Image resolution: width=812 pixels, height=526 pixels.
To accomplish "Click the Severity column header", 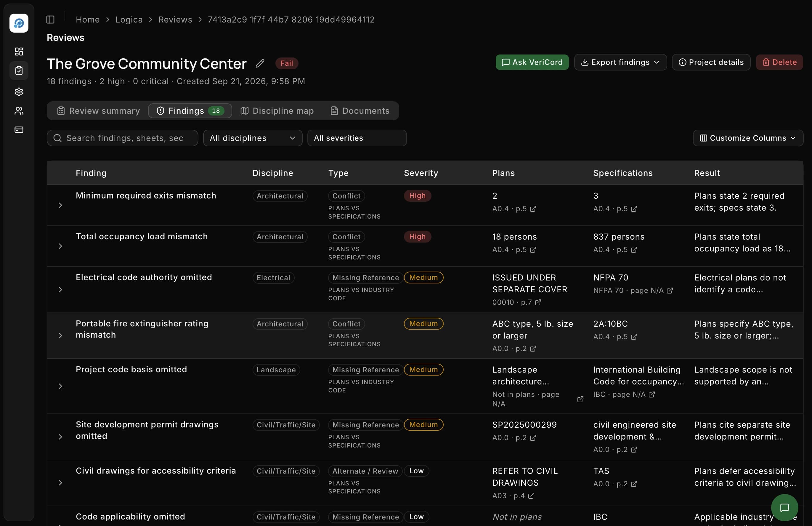I will click(421, 173).
